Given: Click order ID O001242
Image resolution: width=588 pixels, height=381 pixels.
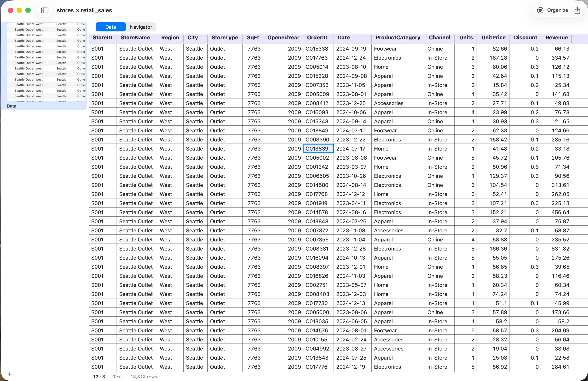Looking at the screenshot, I should (x=318, y=167).
